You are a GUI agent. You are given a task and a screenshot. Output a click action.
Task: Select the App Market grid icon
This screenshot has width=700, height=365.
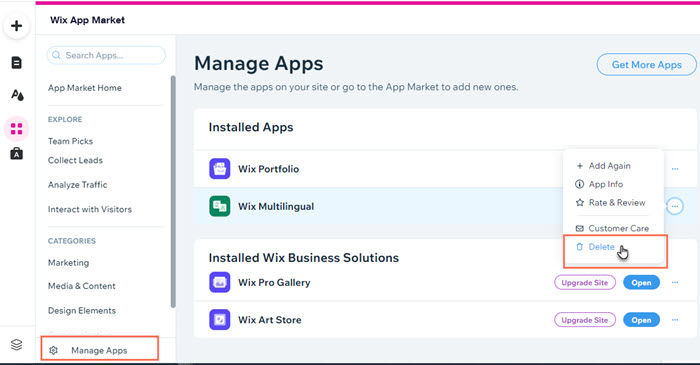pyautogui.click(x=17, y=129)
